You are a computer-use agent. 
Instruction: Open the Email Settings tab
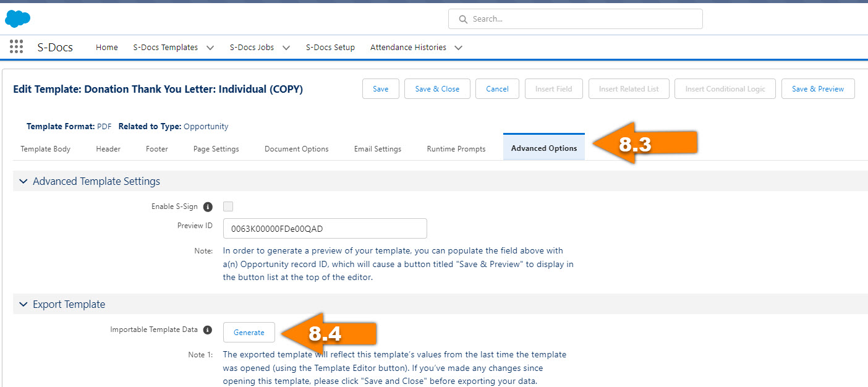click(377, 149)
